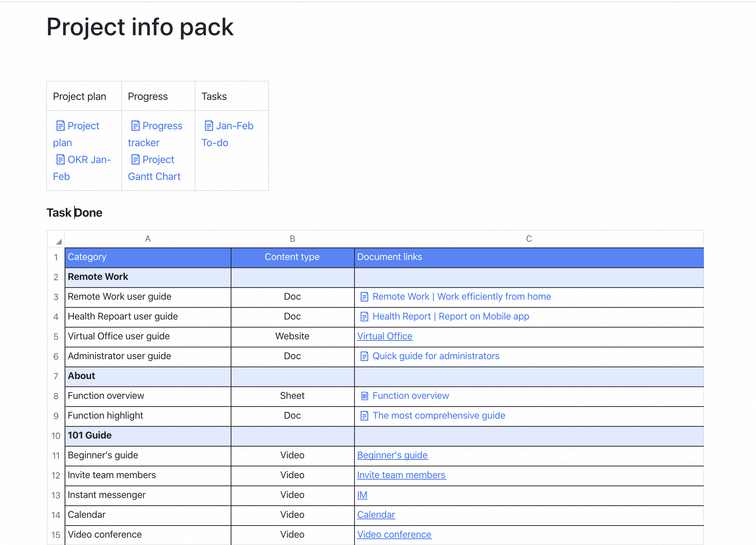Viewport: 756px width, 545px height.
Task: Open the Calendar link
Action: (x=376, y=515)
